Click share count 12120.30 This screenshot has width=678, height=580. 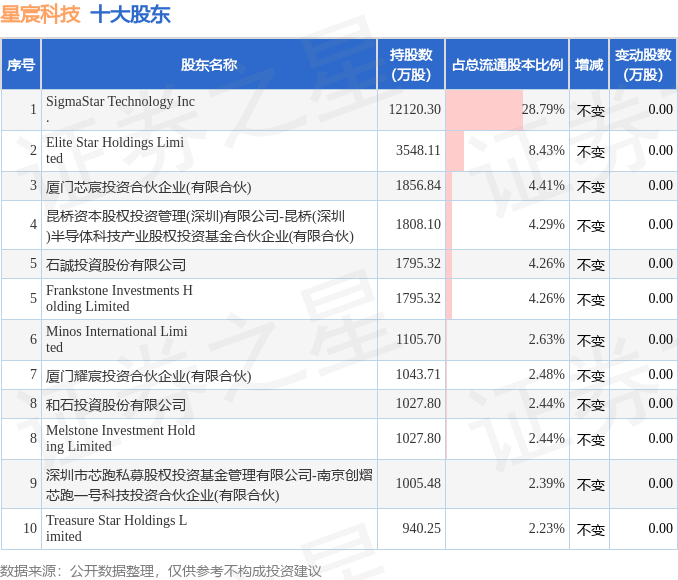tap(415, 109)
